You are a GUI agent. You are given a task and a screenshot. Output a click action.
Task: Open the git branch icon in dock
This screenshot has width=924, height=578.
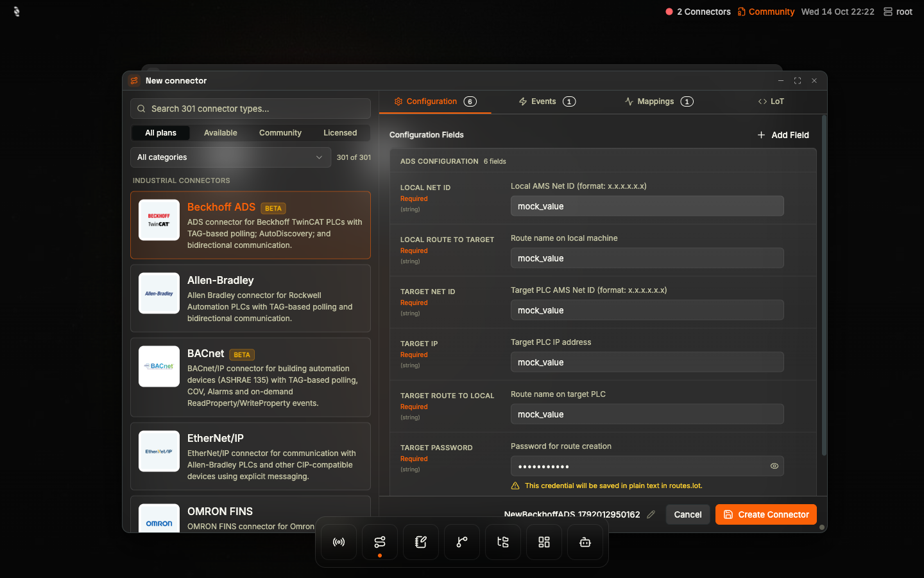coord(462,542)
